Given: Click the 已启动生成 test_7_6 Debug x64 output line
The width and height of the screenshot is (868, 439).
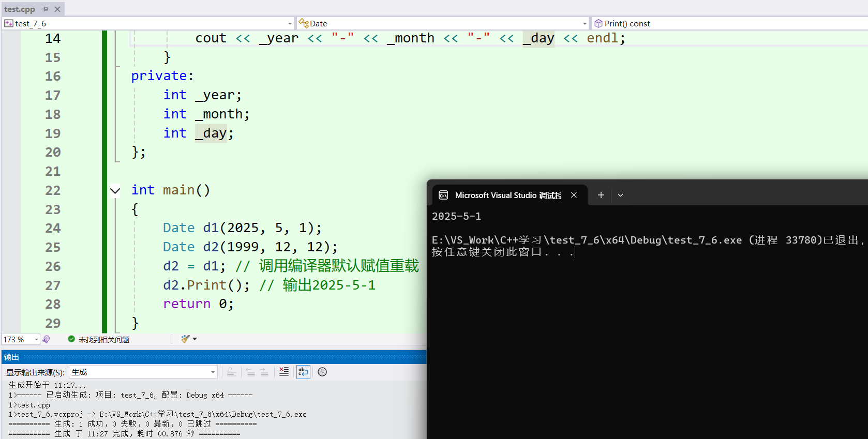Looking at the screenshot, I should pos(130,395).
